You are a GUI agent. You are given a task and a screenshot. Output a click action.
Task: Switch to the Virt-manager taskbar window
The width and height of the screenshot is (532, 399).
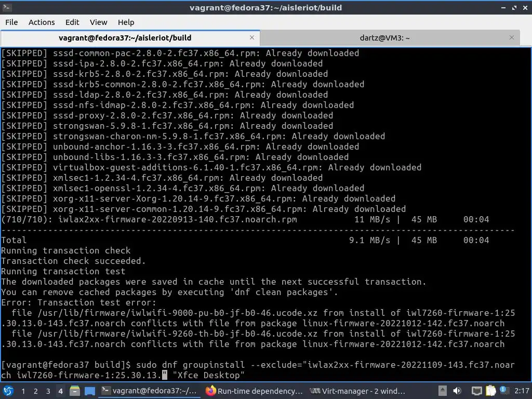point(357,391)
